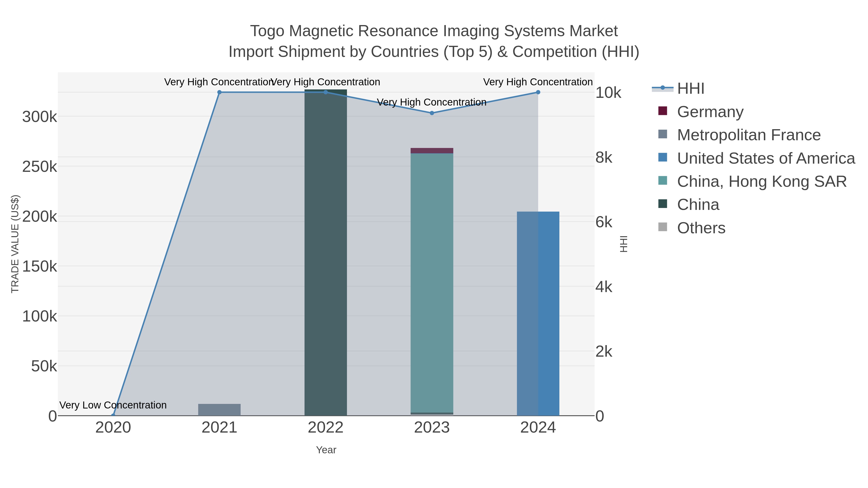868x488 pixels.
Task: Select the 2023 Germany bar segment
Action: click(x=432, y=151)
